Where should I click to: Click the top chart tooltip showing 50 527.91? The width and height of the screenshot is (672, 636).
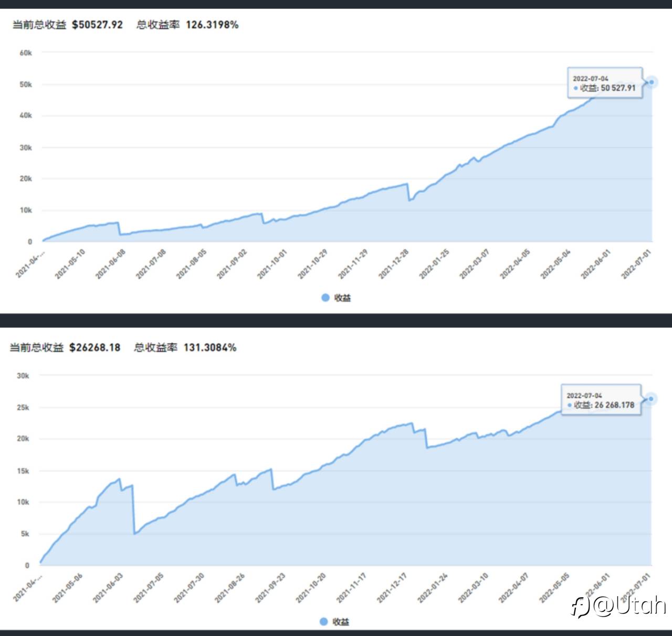click(605, 83)
